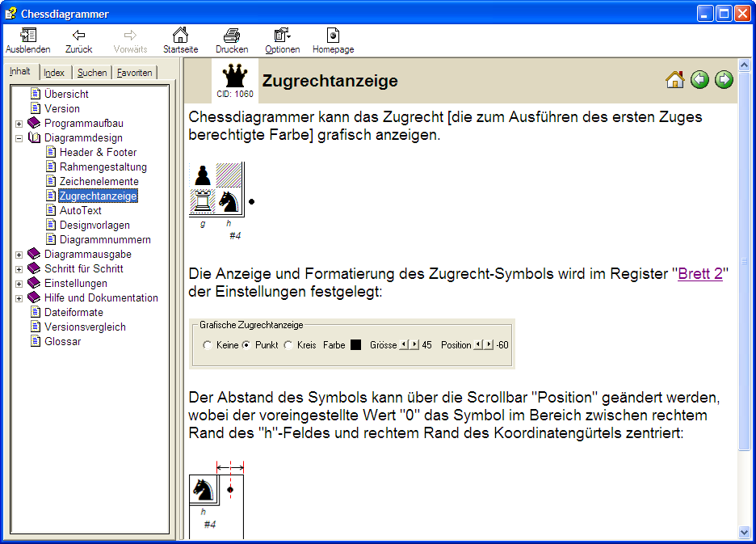Click the Programmaufbau book icon
This screenshot has width=756, height=544.
click(x=34, y=123)
